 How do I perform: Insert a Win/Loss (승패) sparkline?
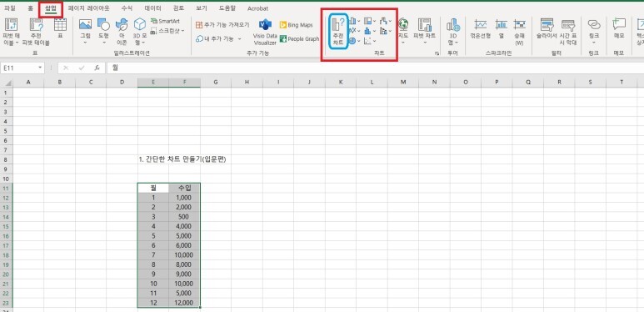pyautogui.click(x=519, y=31)
